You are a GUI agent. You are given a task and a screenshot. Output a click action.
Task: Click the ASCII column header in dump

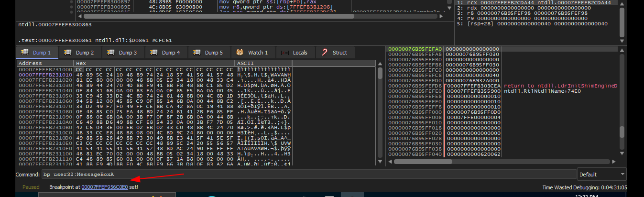coord(263,63)
